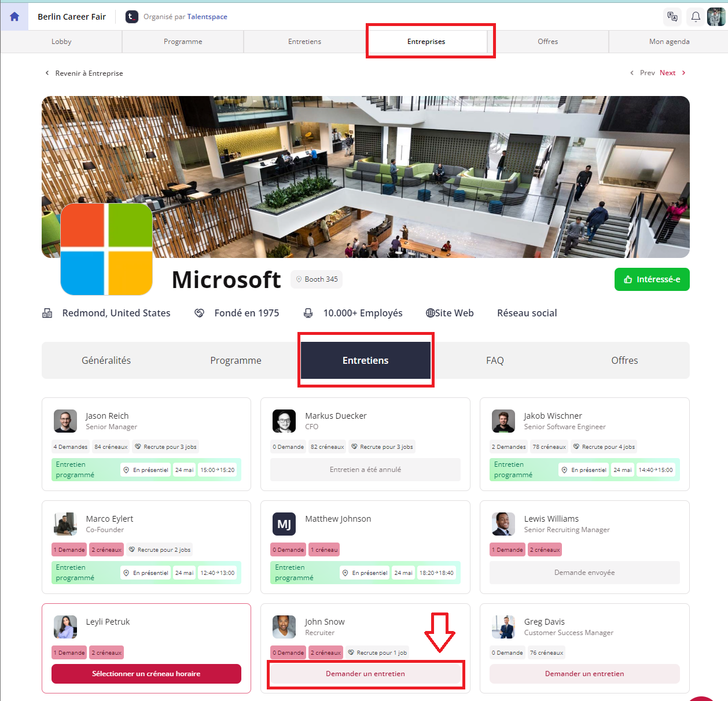Click Marco Eylert's profile photo
This screenshot has height=701, width=728.
65,524
